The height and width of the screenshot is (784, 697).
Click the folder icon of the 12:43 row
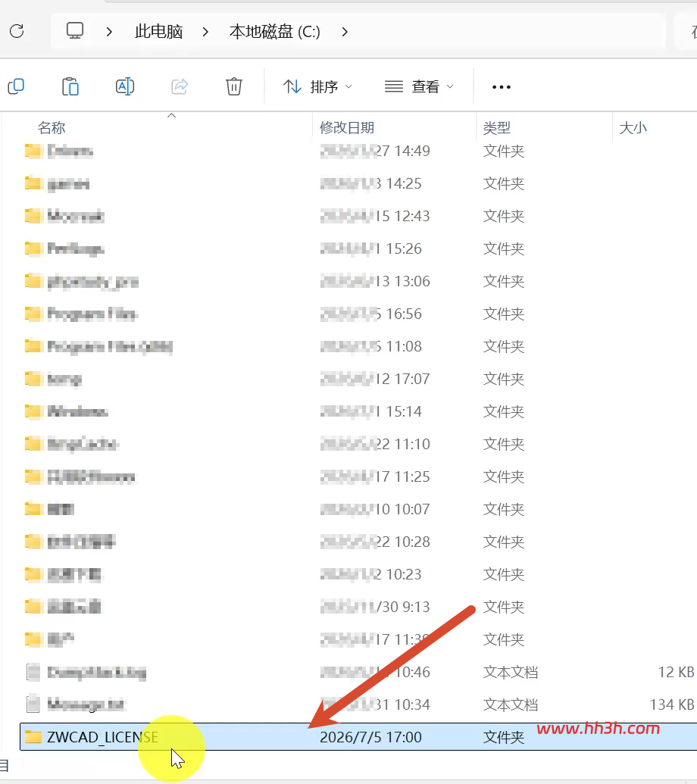click(33, 216)
